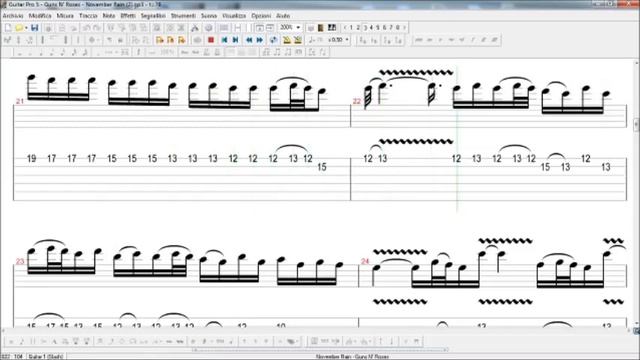This screenshot has height=360, width=640.
Task: Open the Archivio menu
Action: coord(13,16)
